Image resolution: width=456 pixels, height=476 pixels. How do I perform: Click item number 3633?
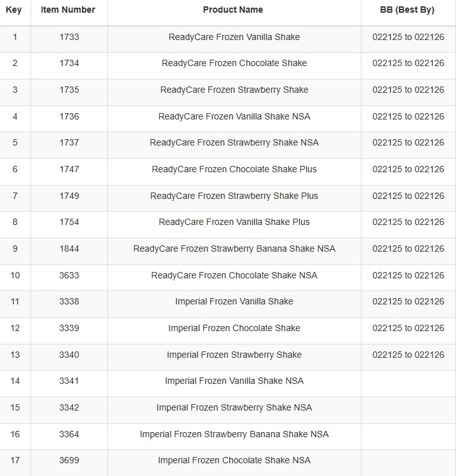(69, 275)
